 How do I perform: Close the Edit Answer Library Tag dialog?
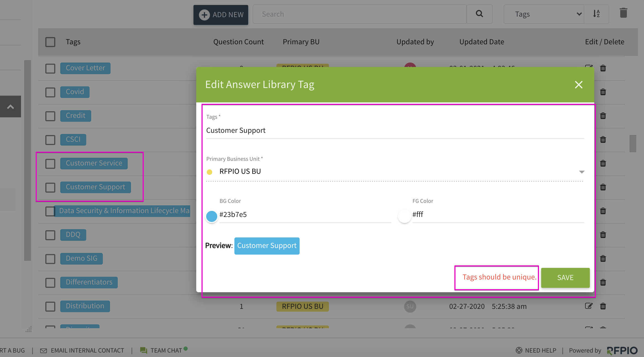point(578,85)
